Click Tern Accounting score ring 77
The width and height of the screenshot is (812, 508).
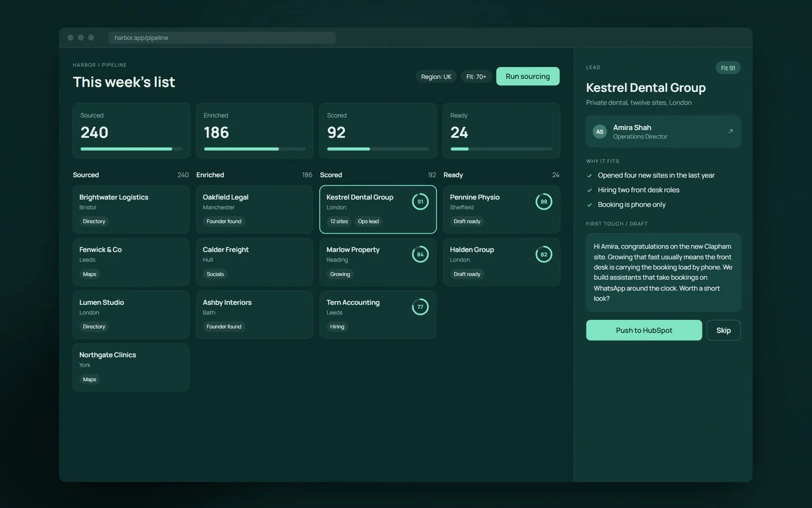420,307
